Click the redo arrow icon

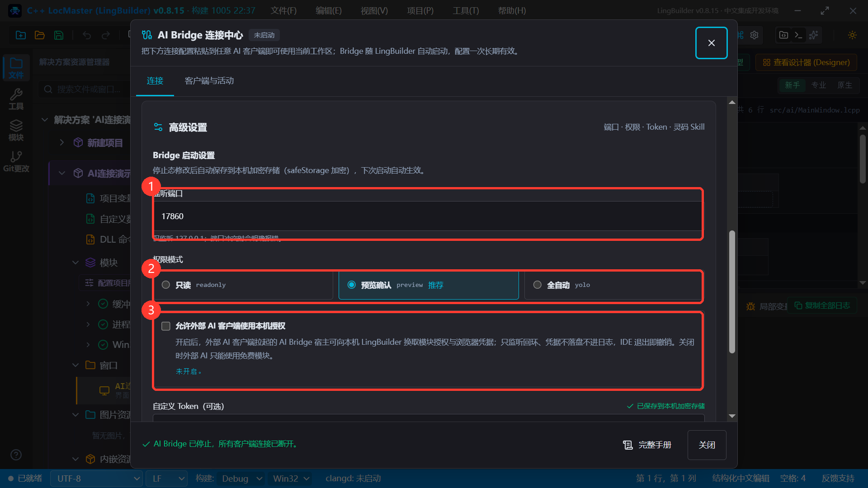click(x=106, y=35)
